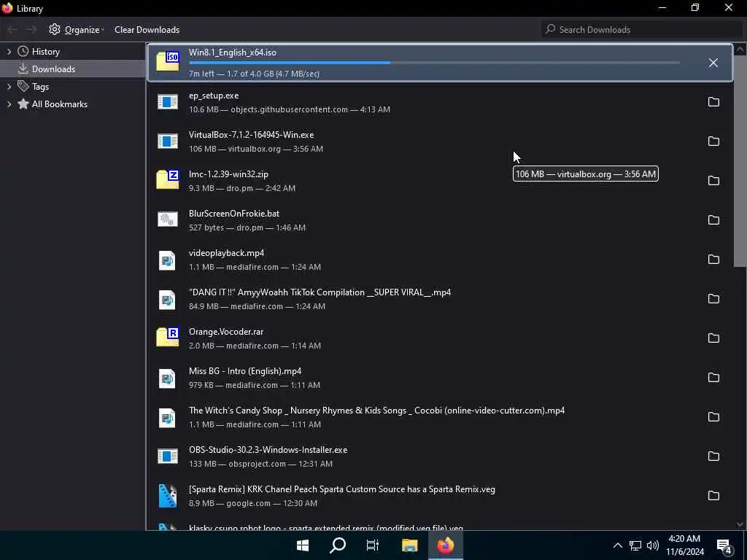Select OBS-Studio-30.2.3-Windows-Installer.exe entry

coord(440,456)
